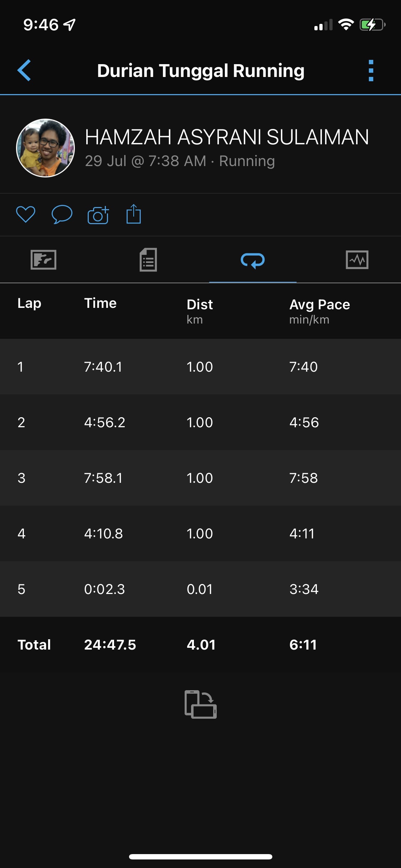Tap the Time column header

(101, 304)
